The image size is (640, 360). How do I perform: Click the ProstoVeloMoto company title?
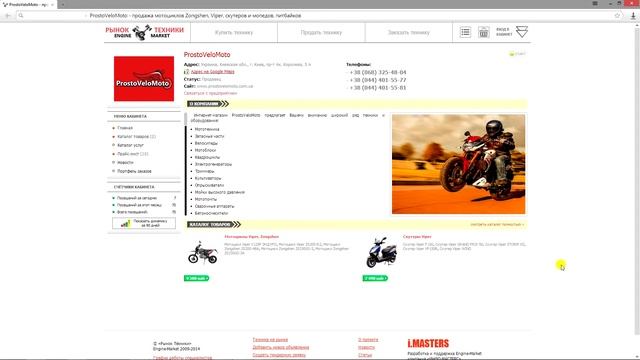(x=207, y=55)
